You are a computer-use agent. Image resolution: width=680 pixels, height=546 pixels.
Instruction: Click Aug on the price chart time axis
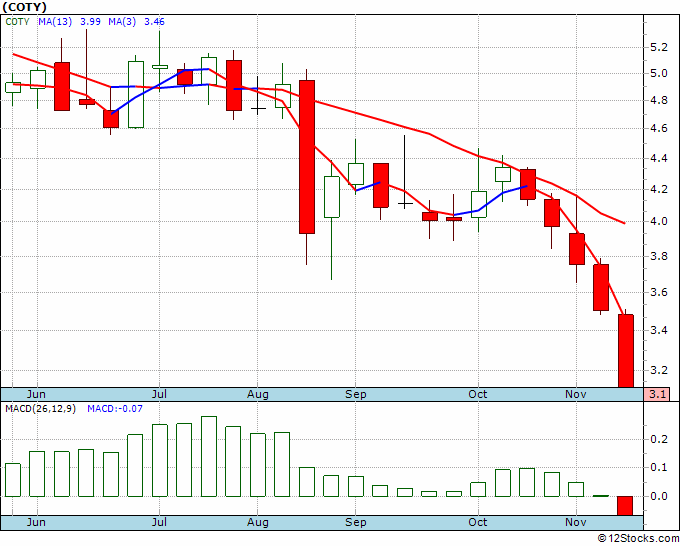point(258,395)
